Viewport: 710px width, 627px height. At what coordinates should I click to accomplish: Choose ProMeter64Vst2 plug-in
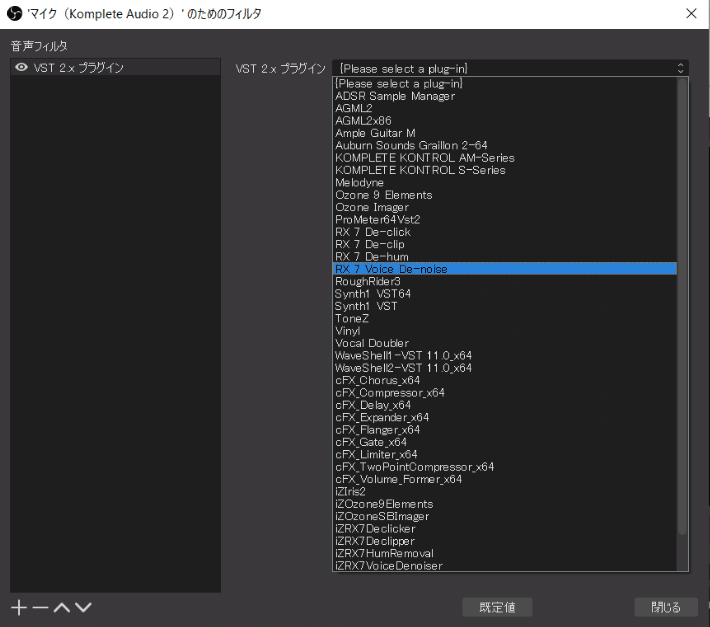[x=505, y=220]
